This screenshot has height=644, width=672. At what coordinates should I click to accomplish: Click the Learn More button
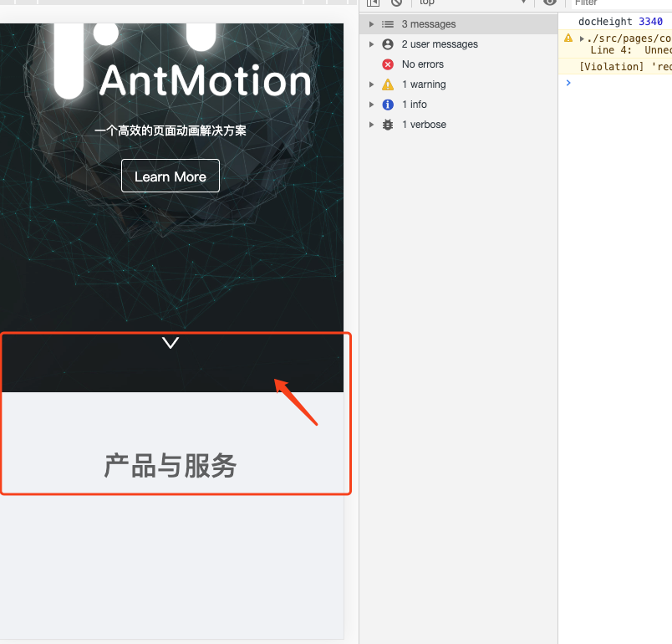[170, 176]
